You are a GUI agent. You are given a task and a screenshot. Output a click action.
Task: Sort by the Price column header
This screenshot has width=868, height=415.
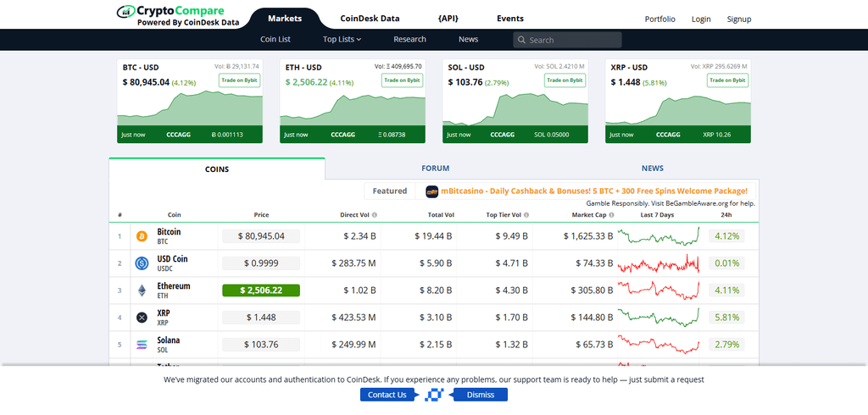261,215
